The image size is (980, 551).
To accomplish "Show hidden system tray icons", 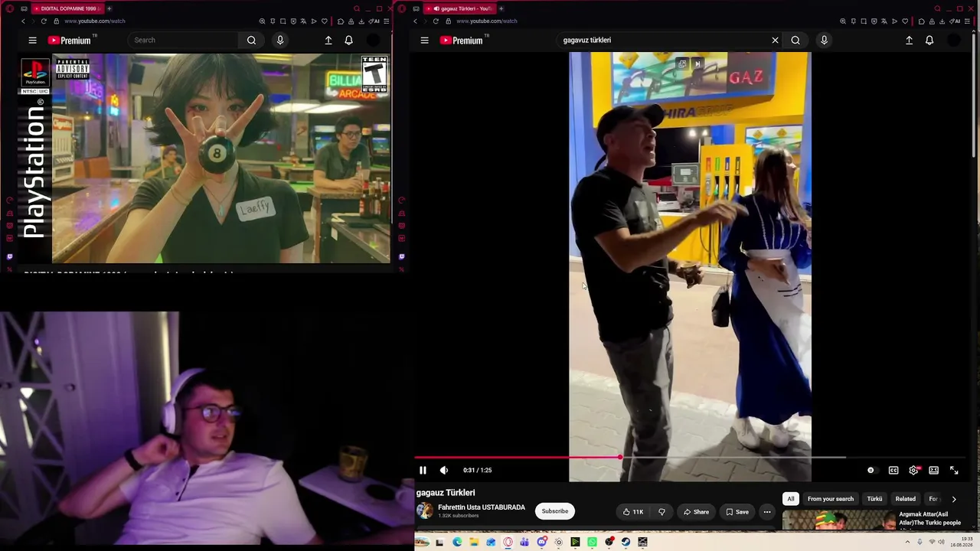I will click(x=907, y=542).
